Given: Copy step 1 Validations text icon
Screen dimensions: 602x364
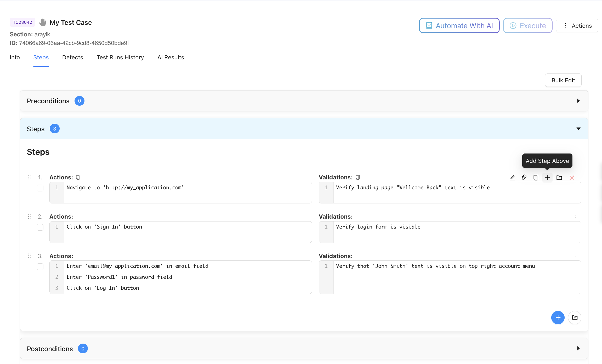Looking at the screenshot, I should click(357, 177).
